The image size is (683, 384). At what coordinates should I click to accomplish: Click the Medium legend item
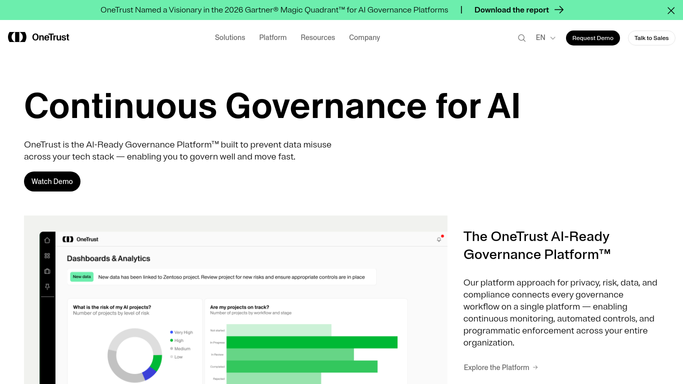tap(180, 349)
